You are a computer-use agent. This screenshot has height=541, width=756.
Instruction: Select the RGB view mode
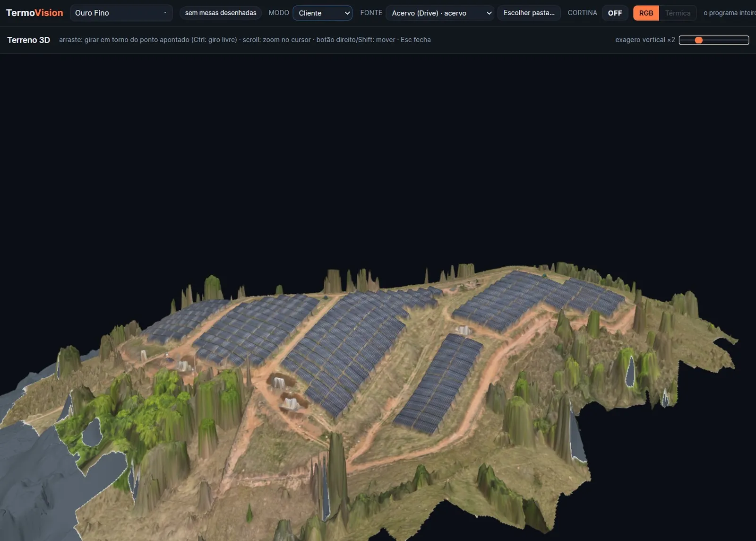[x=646, y=13]
